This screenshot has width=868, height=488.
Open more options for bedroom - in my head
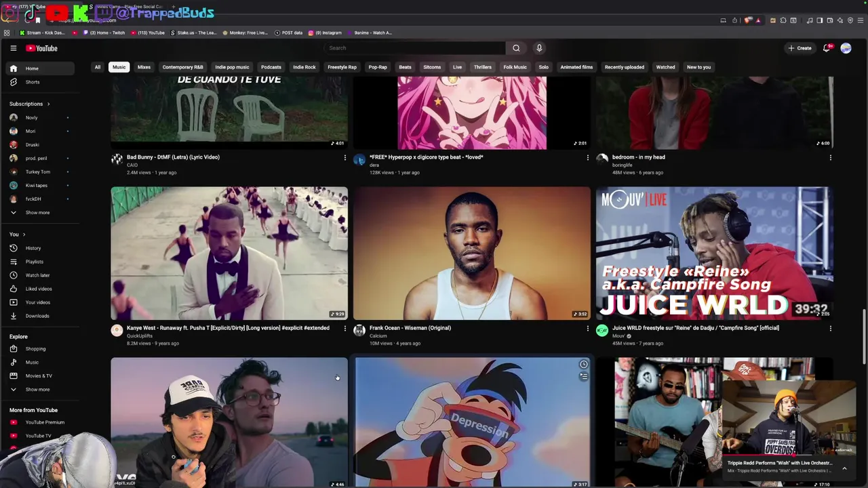[x=830, y=157]
